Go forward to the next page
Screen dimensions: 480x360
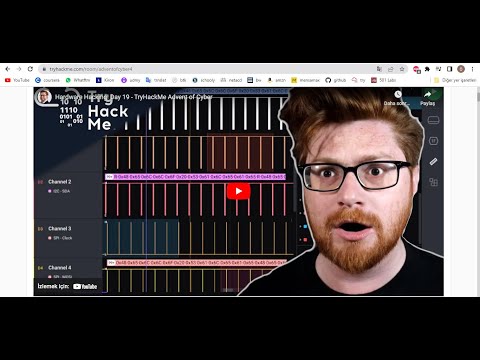[x=19, y=69]
